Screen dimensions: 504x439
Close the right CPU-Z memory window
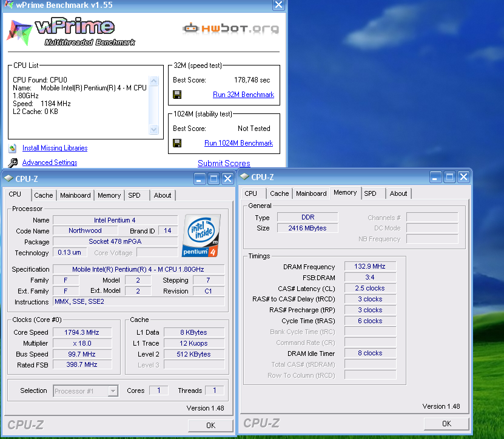click(463, 177)
